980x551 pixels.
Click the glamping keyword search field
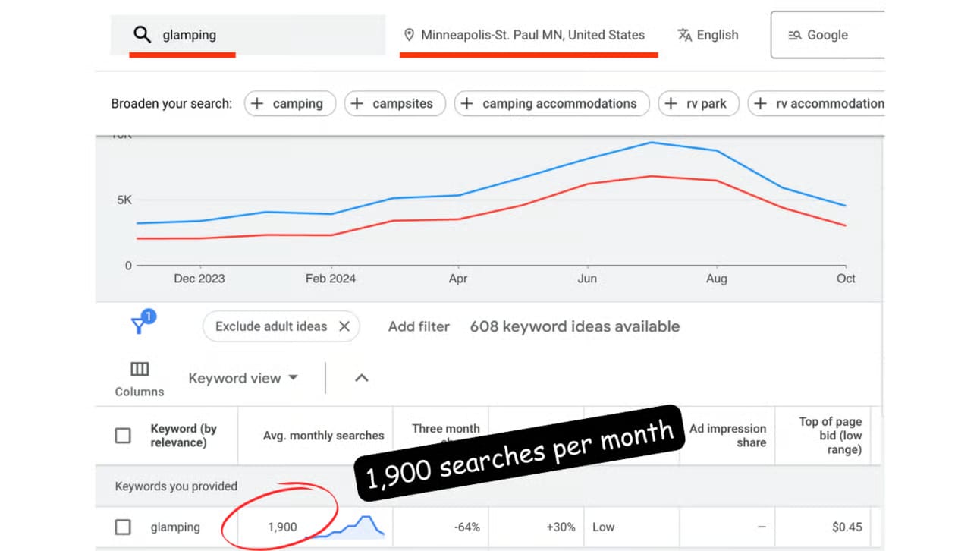[248, 35]
